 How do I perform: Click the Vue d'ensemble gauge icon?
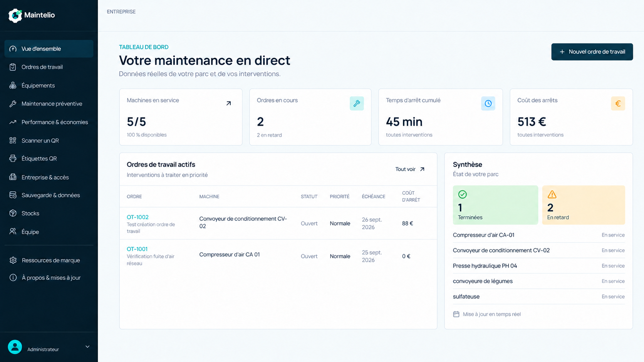pos(13,49)
